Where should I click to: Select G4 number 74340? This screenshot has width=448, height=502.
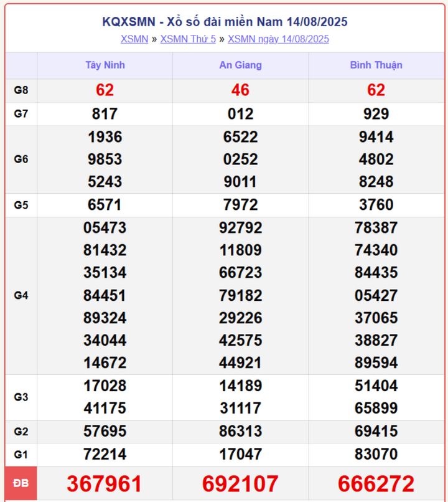coord(376,250)
